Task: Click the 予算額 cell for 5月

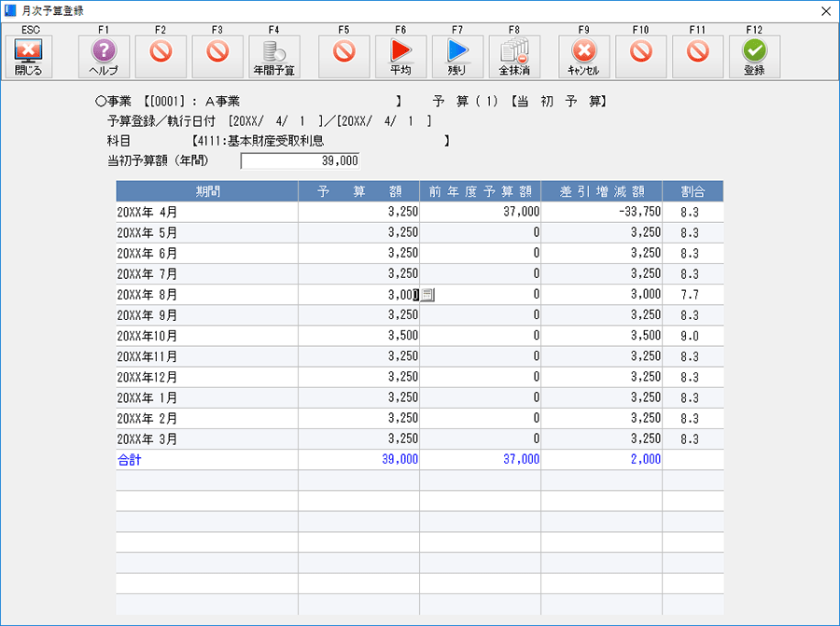Action: (x=359, y=232)
